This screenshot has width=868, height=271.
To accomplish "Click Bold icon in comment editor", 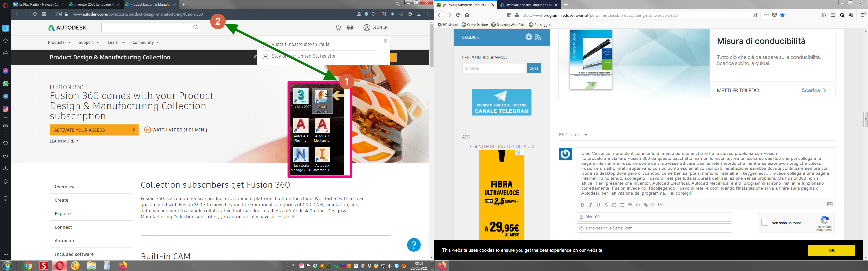I will pos(582,205).
